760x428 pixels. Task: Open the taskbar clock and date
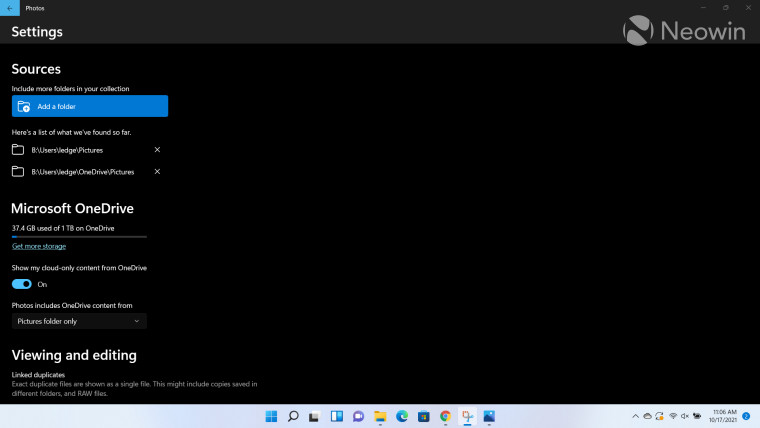(724, 416)
